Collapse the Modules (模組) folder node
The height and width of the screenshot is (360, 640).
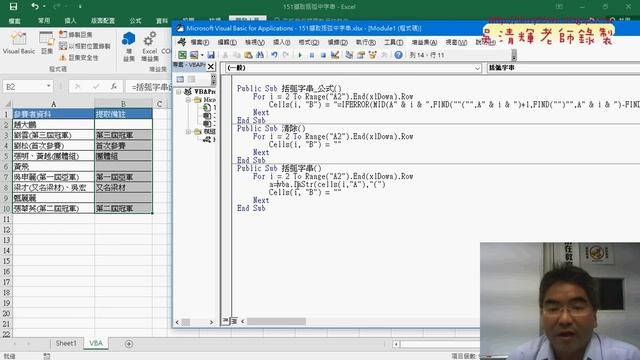coord(188,131)
